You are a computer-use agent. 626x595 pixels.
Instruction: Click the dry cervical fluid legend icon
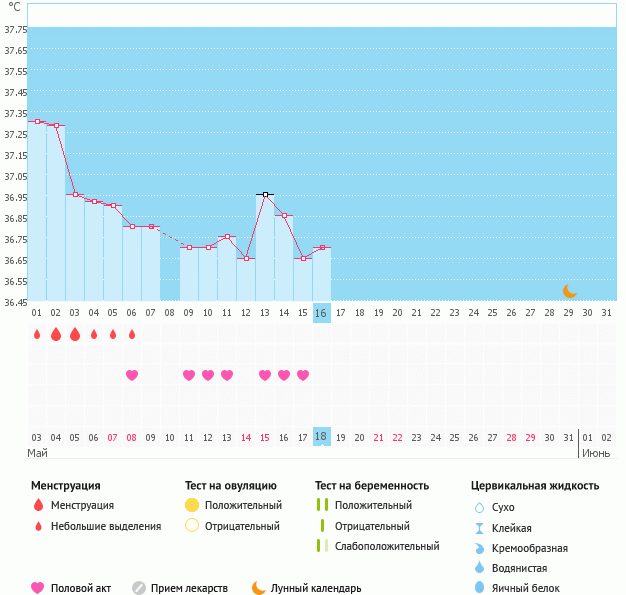pyautogui.click(x=480, y=507)
